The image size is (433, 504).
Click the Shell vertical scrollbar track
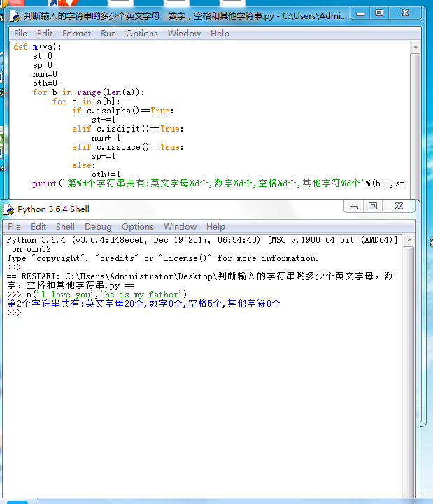pyautogui.click(x=409, y=372)
